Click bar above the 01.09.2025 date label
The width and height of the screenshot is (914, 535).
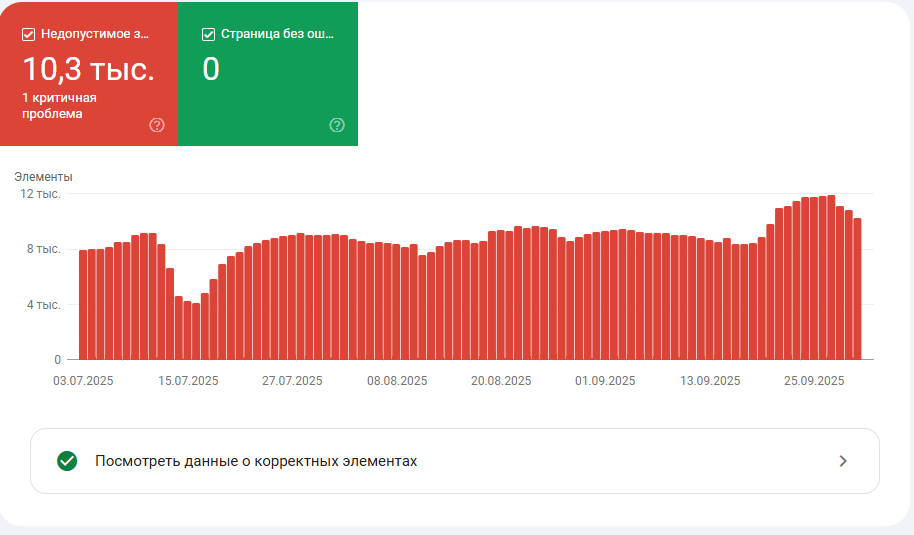(x=605, y=295)
